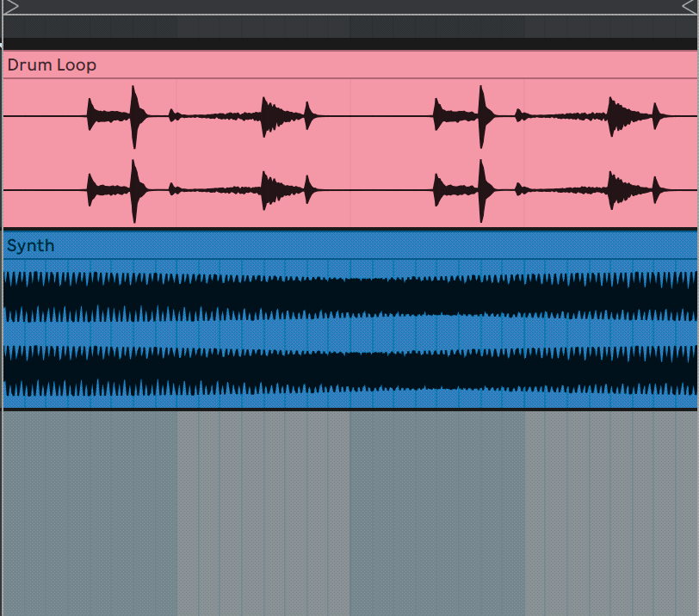The image size is (699, 616).
Task: Click the Synth label text
Action: tap(30, 245)
